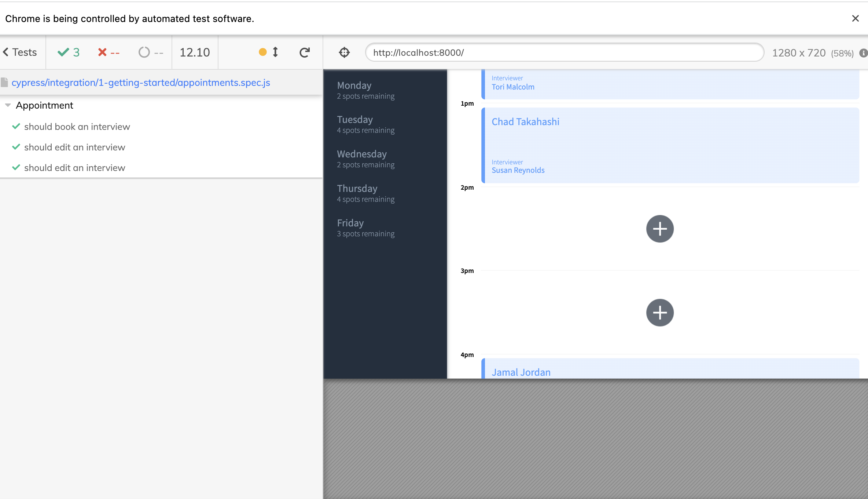This screenshot has height=499, width=868.
Task: Click Tests to return to the test list
Action: click(20, 52)
